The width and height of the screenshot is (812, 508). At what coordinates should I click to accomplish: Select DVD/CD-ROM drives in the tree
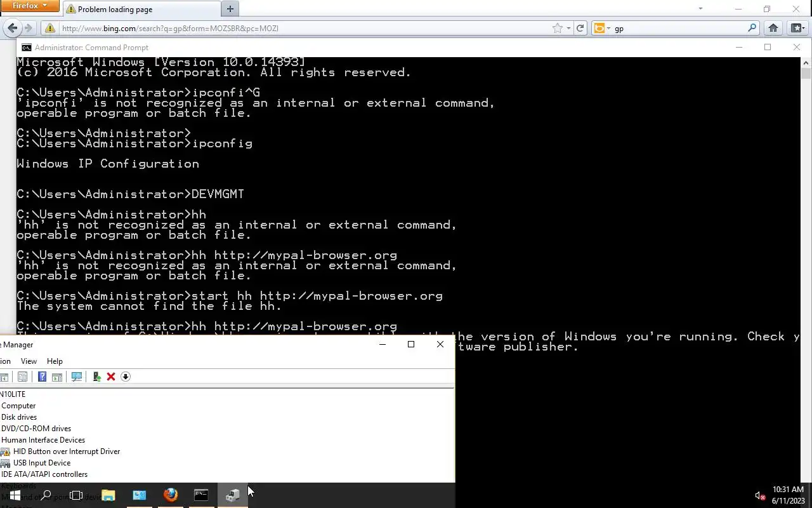pos(36,429)
